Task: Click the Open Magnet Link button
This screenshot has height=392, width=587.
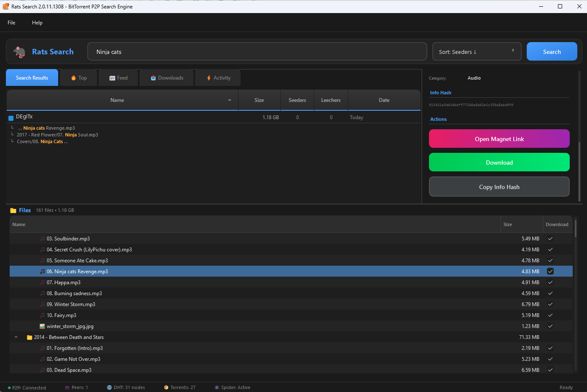Action: click(x=499, y=139)
